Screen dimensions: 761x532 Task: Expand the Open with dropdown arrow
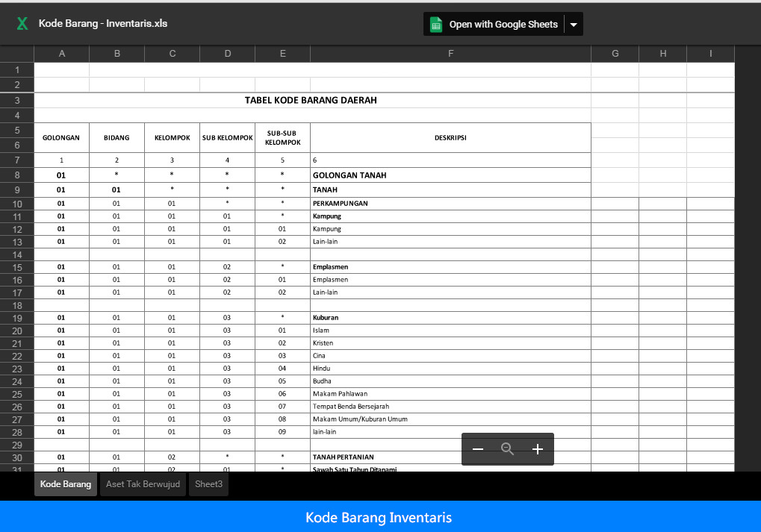[574, 24]
